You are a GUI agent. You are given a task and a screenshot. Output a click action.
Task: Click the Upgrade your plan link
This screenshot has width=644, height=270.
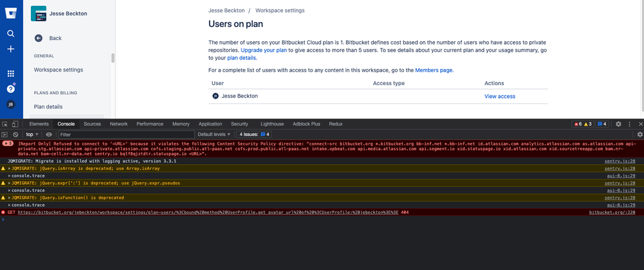click(264, 50)
